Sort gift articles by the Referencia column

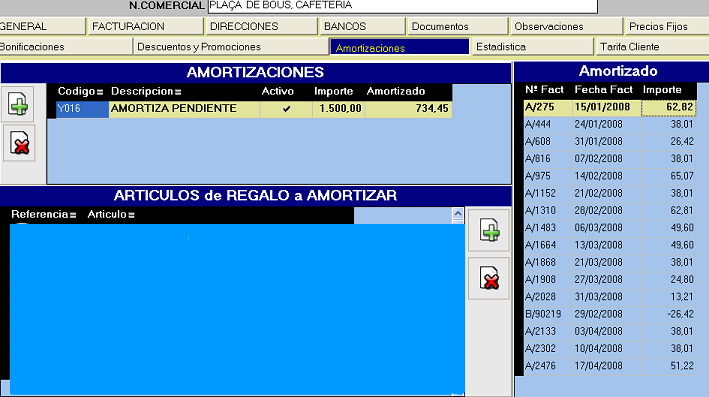[43, 214]
